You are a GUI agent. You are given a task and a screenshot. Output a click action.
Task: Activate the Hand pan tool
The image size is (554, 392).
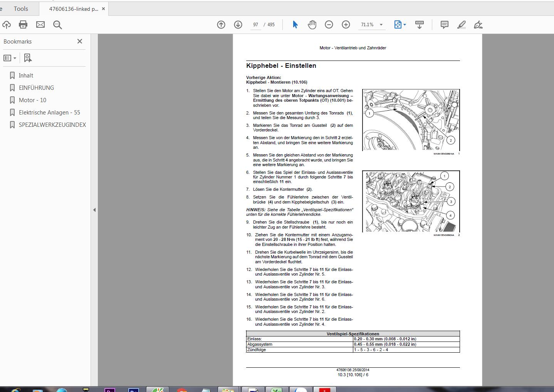click(x=312, y=24)
